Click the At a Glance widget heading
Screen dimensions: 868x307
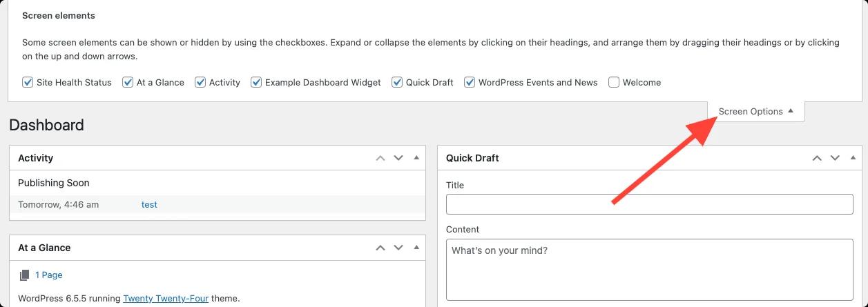(x=44, y=248)
